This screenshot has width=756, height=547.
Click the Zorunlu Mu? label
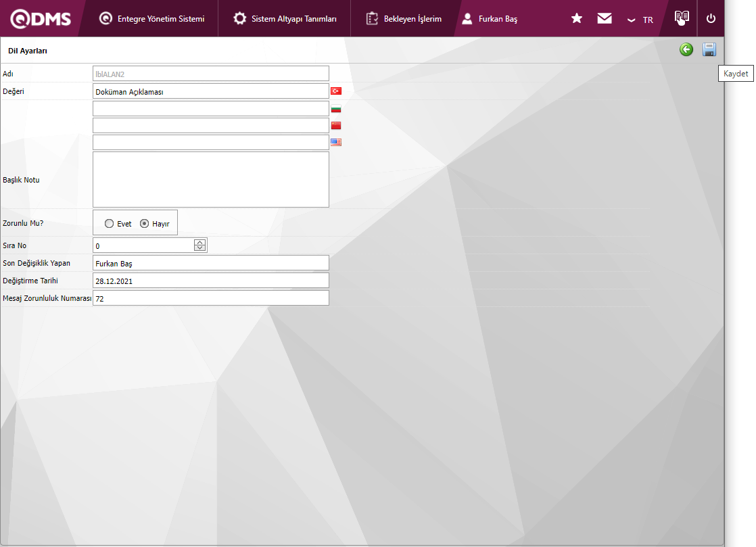(23, 223)
